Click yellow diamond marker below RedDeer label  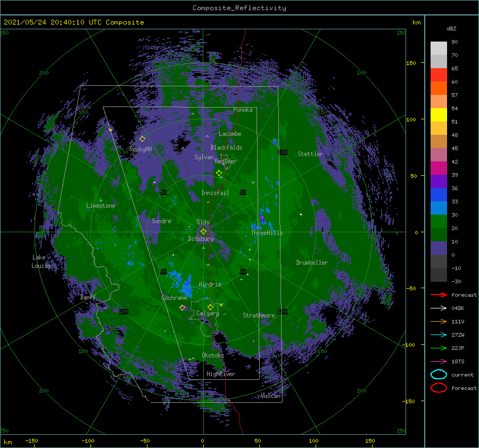coord(219,173)
